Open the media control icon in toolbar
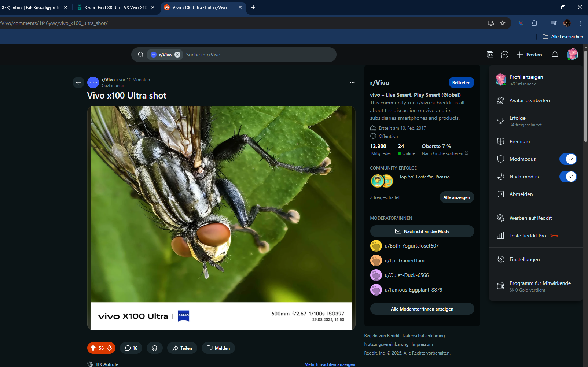This screenshot has height=367, width=588. point(554,23)
